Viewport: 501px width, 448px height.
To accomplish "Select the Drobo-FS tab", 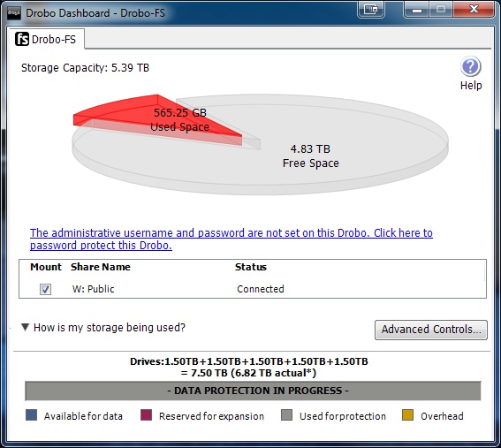I will point(46,39).
